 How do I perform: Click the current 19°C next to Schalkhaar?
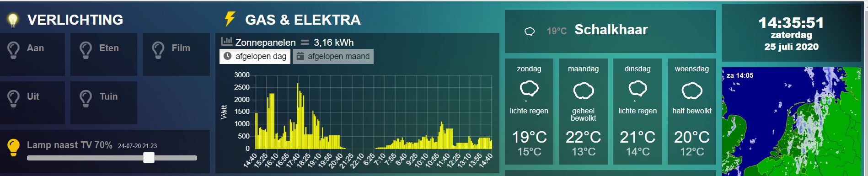click(557, 31)
